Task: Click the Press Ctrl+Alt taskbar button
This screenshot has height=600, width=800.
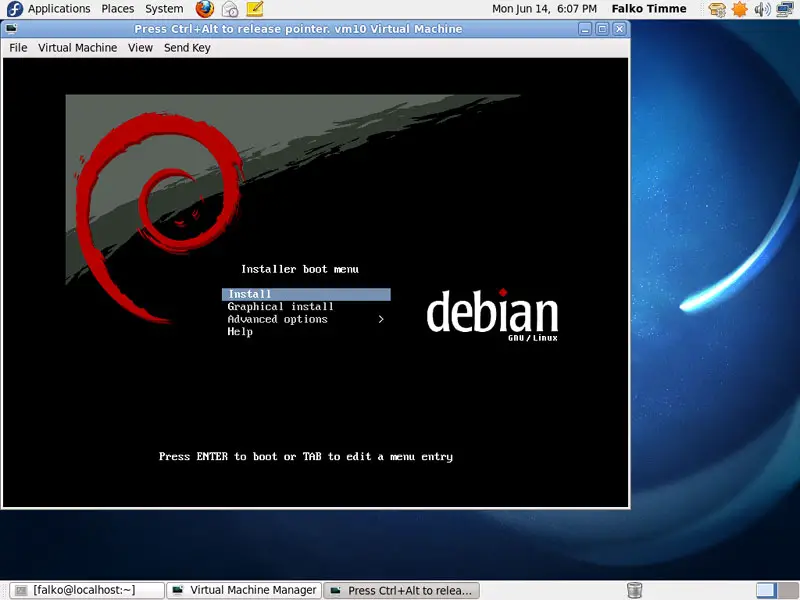Action: click(402, 590)
